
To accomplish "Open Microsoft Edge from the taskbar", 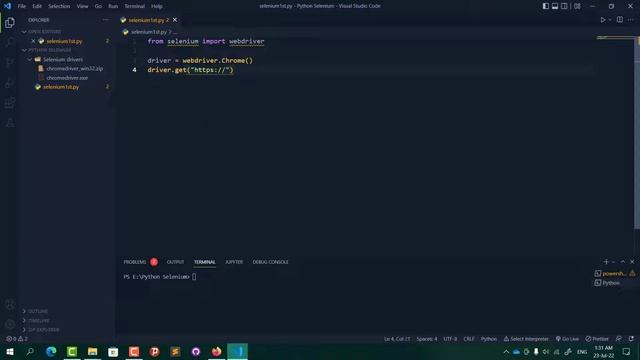I will pos(51,351).
